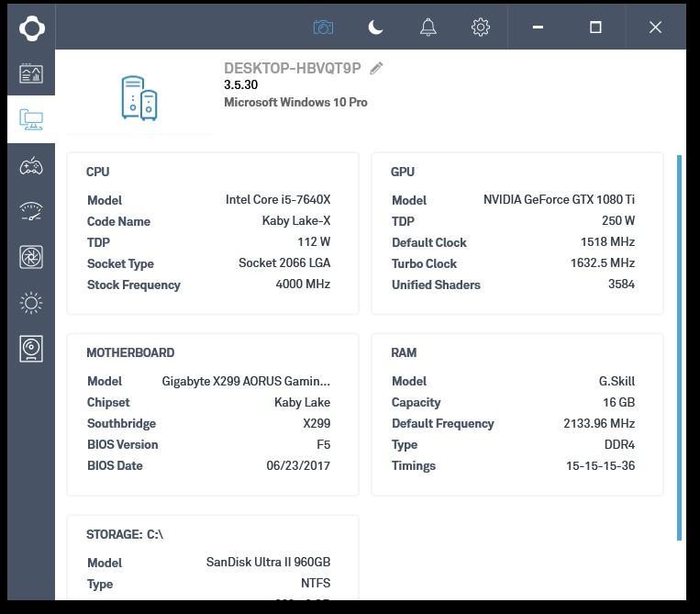Click the Socket Type label
Viewport: 700px width, 614px height.
click(x=120, y=264)
